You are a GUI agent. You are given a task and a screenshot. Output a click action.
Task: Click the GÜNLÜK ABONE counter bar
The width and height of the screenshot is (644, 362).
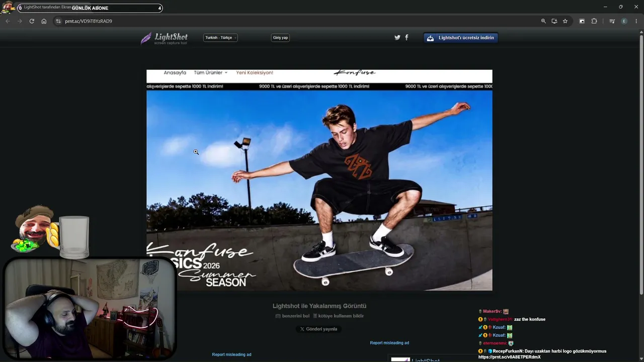pyautogui.click(x=90, y=8)
